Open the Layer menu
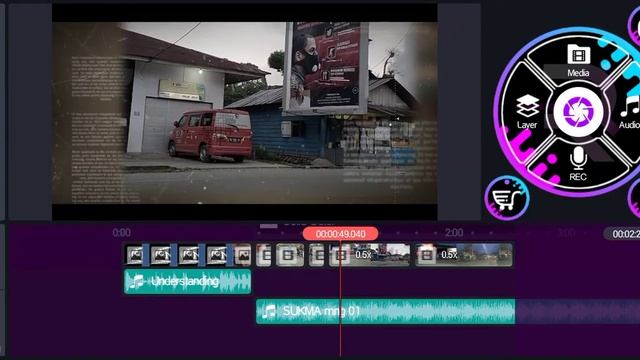This screenshot has height=360, width=640. coord(527,111)
